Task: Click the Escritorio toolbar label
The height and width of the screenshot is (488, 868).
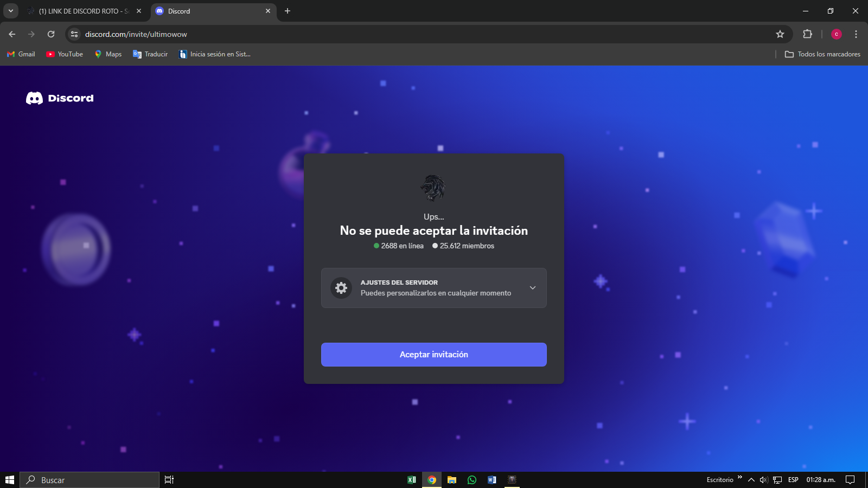Action: click(x=720, y=480)
